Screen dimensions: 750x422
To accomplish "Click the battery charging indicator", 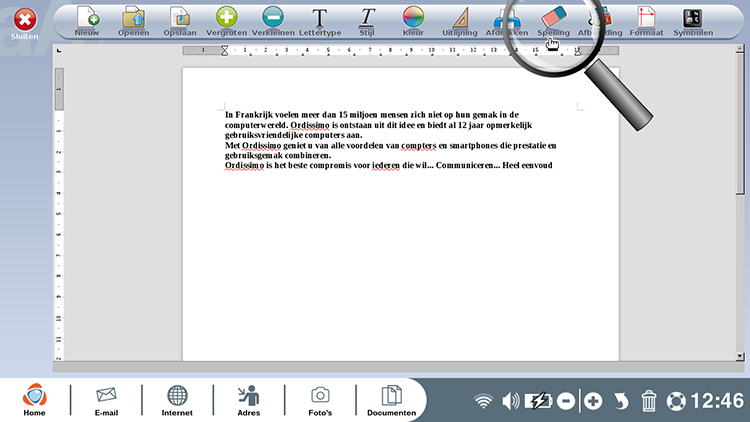I will tap(538, 401).
